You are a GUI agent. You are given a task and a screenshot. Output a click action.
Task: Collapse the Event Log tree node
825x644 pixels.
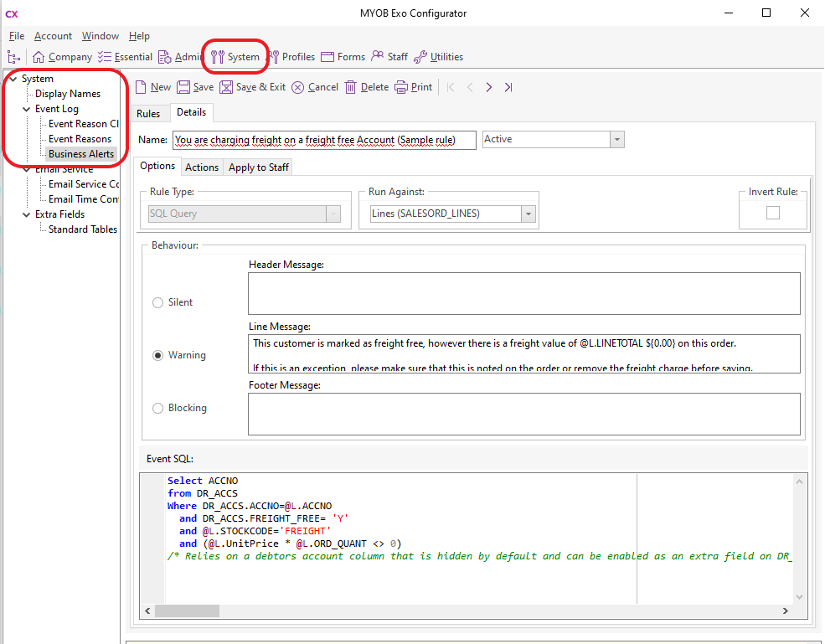(x=26, y=109)
